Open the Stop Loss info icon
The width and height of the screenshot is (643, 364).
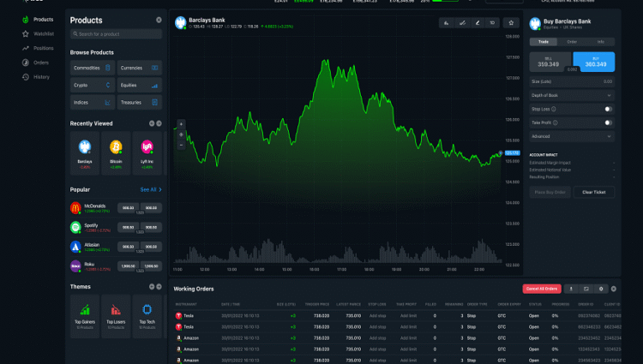click(x=554, y=109)
